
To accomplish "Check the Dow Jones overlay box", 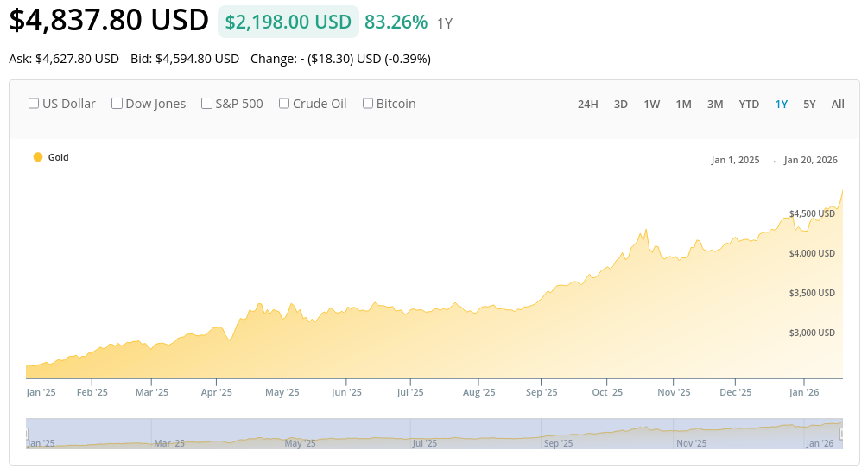I will pyautogui.click(x=117, y=104).
